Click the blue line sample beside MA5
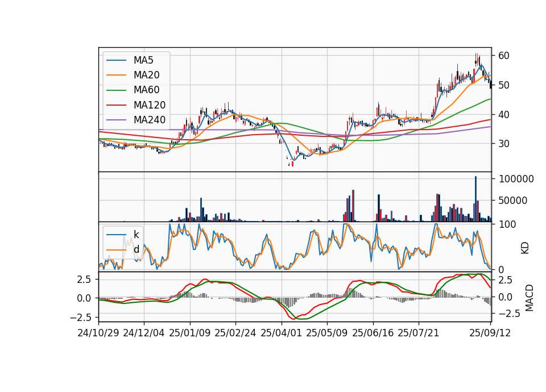546x392 pixels. (x=116, y=61)
